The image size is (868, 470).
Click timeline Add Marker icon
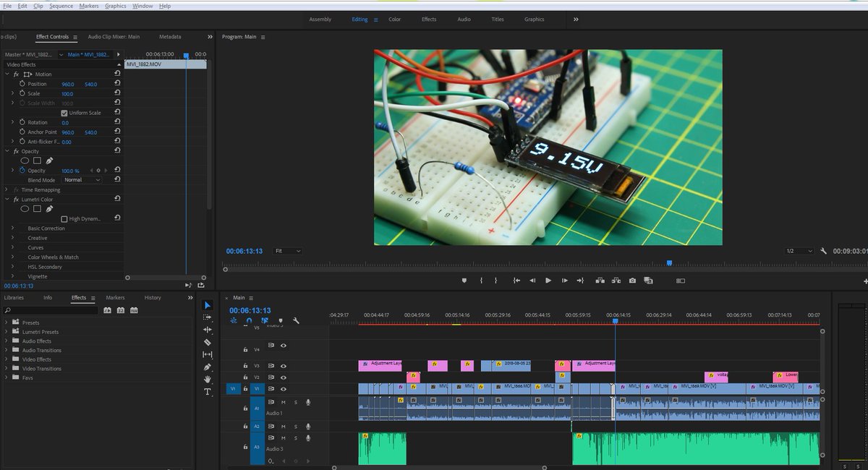point(281,320)
